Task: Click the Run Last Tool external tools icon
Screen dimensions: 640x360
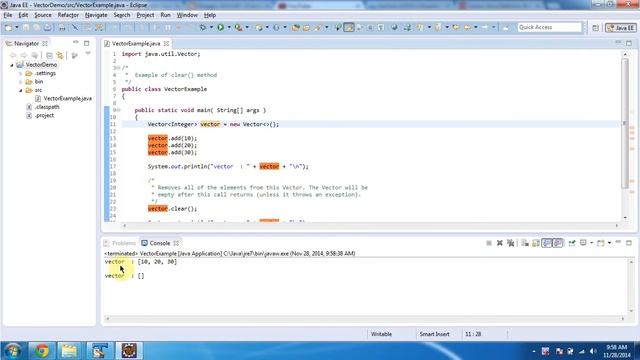Action: pyautogui.click(x=239, y=27)
